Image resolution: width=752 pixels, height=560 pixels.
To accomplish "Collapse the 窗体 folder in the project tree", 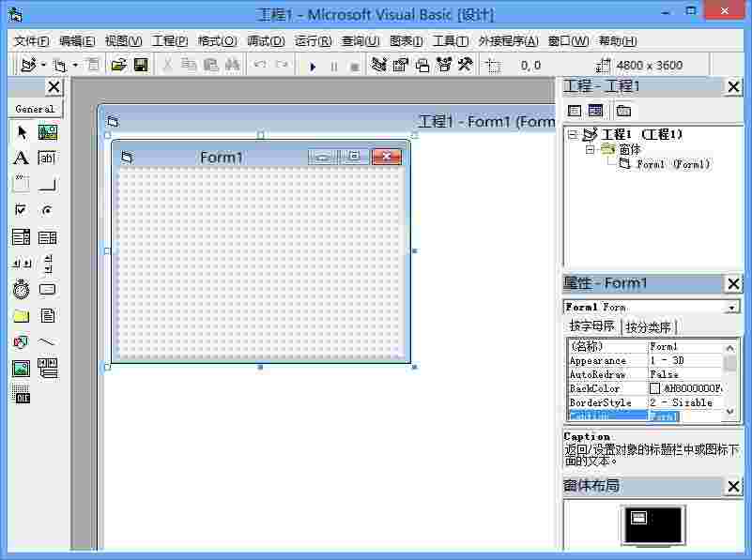I will pos(588,149).
